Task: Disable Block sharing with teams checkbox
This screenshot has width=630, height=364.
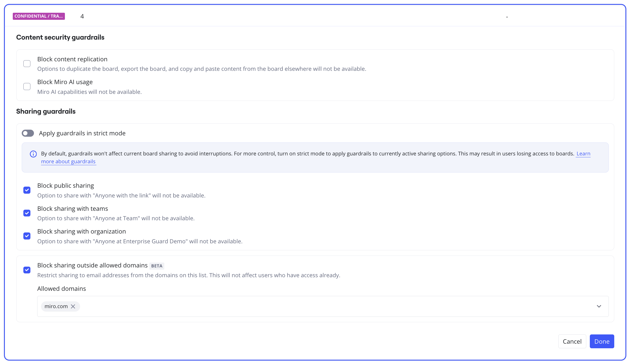Action: tap(27, 213)
